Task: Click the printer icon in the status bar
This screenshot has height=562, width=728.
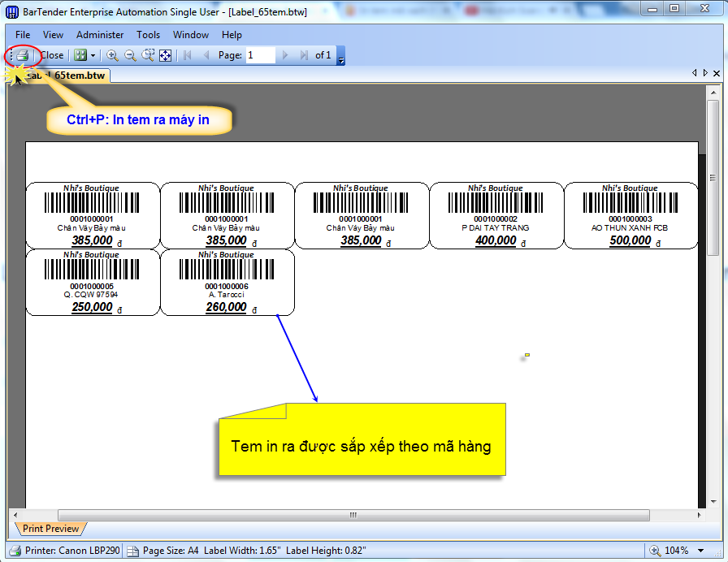Action: tap(15, 551)
